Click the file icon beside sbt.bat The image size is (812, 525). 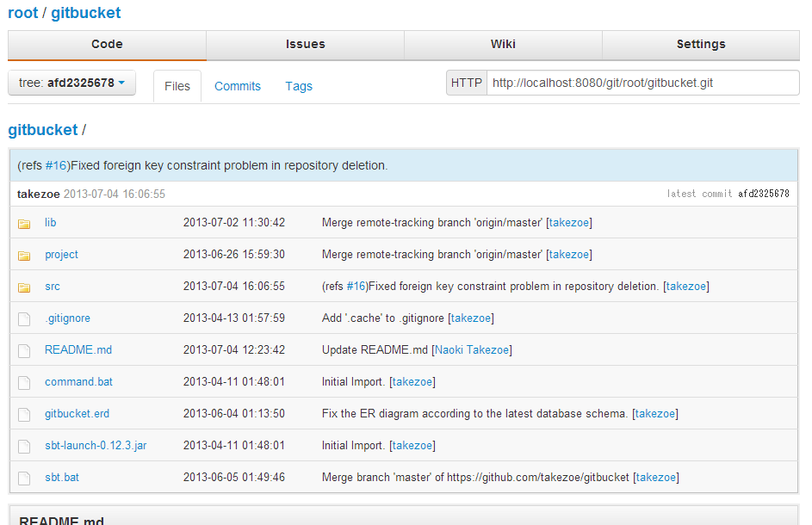pyautogui.click(x=24, y=477)
